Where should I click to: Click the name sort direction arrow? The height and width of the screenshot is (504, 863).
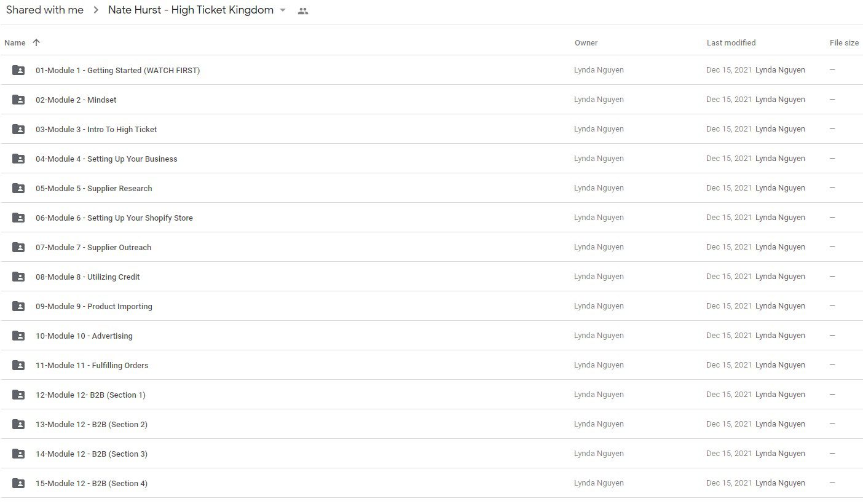point(36,42)
